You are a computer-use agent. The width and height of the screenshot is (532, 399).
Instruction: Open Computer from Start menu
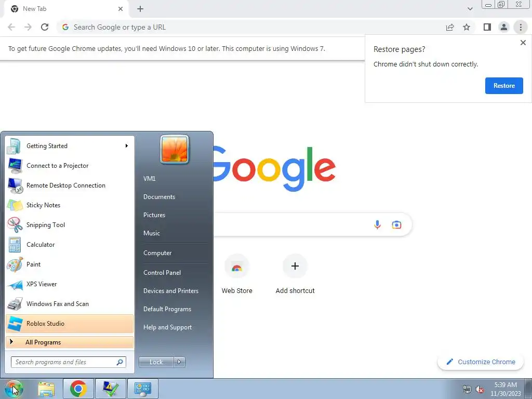click(157, 253)
